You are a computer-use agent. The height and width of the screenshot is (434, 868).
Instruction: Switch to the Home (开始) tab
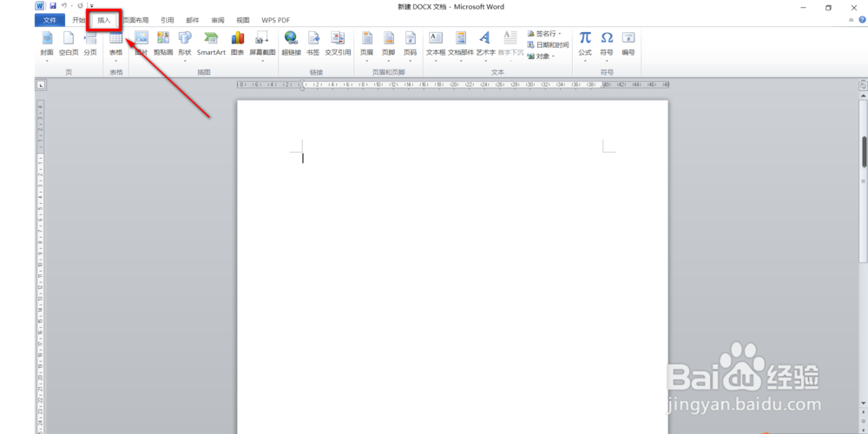click(x=79, y=20)
